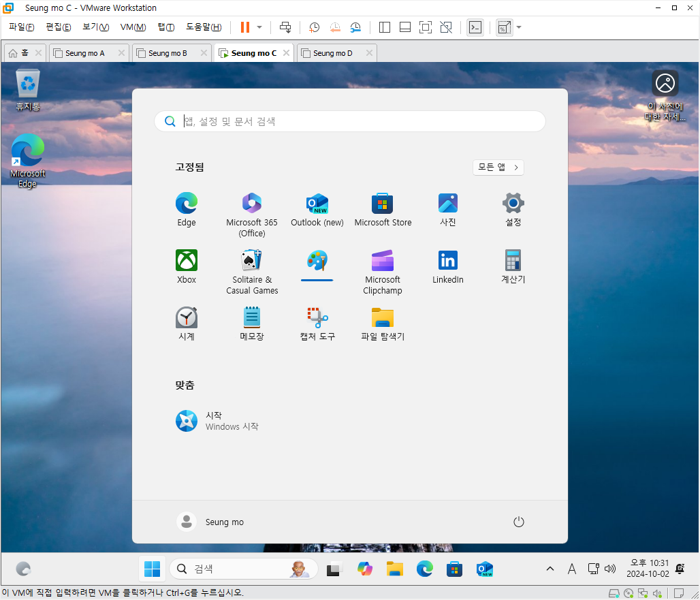This screenshot has width=700, height=600.
Task: Open Microsoft Store pinned app
Action: pos(383,210)
